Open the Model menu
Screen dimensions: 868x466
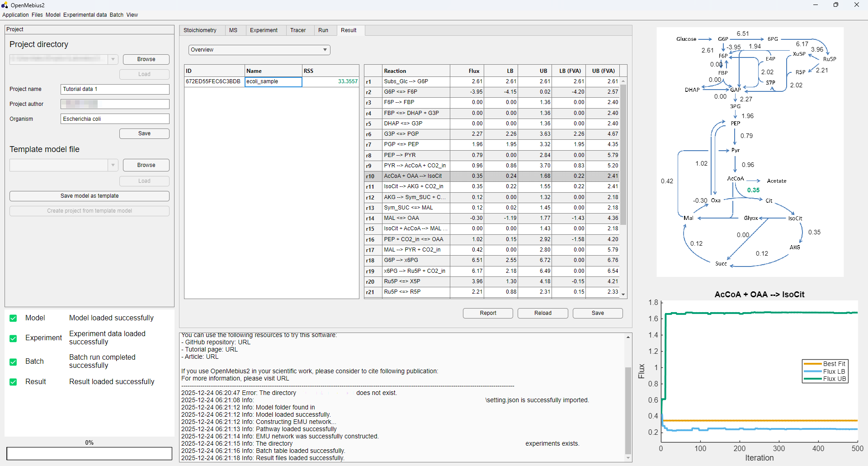tap(53, 14)
